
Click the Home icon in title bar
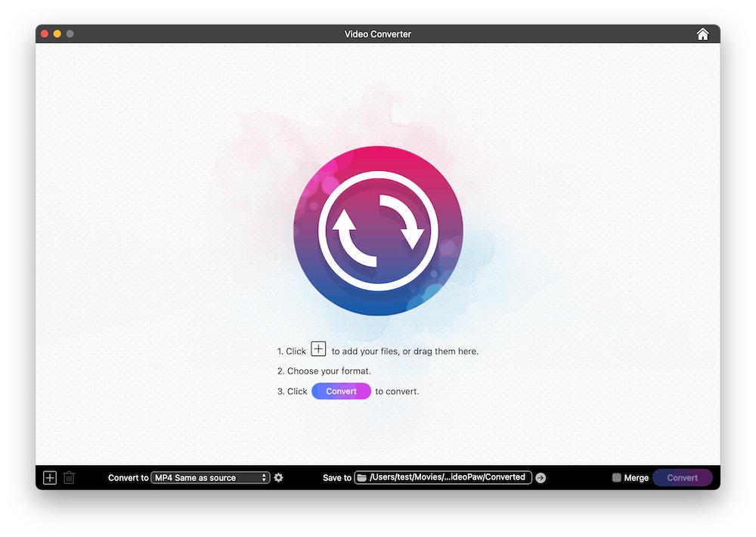pos(702,34)
